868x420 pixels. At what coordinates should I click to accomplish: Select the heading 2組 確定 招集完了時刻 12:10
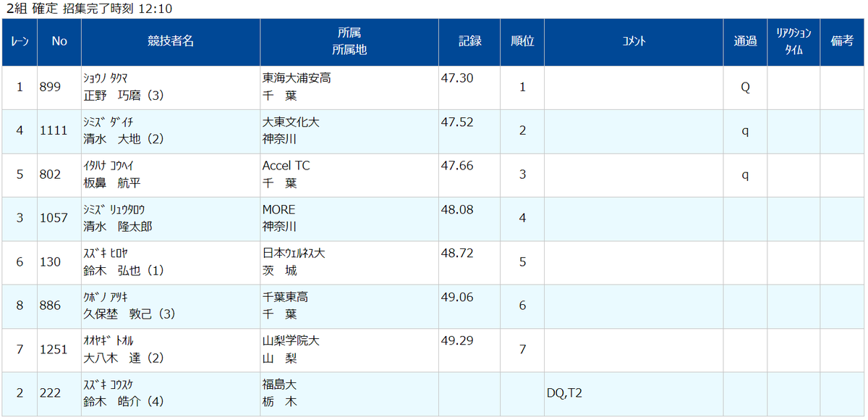pyautogui.click(x=89, y=9)
